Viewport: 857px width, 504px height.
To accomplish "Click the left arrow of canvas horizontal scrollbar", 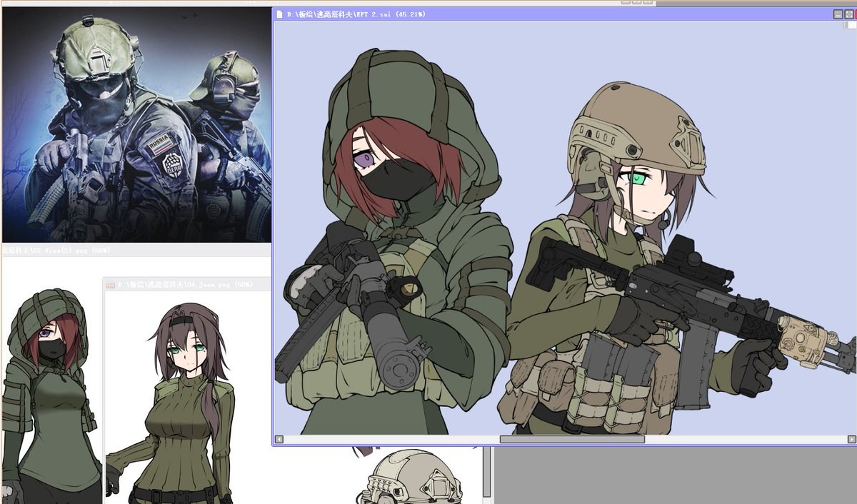I will (279, 439).
